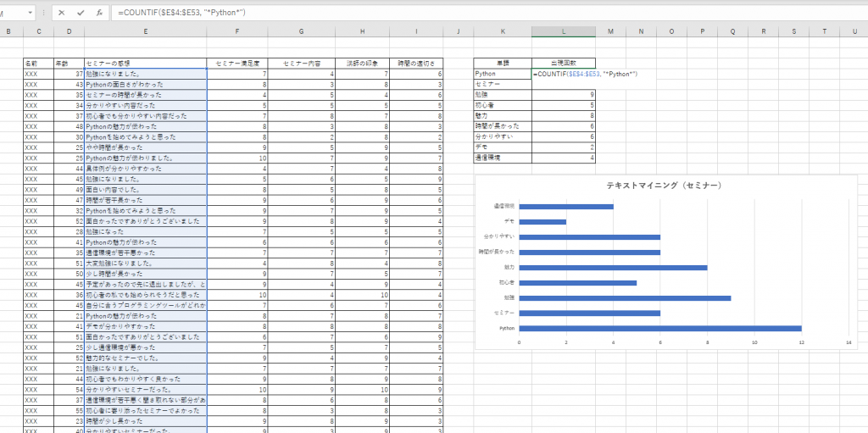Click the 通信環境 word cell in table

503,158
